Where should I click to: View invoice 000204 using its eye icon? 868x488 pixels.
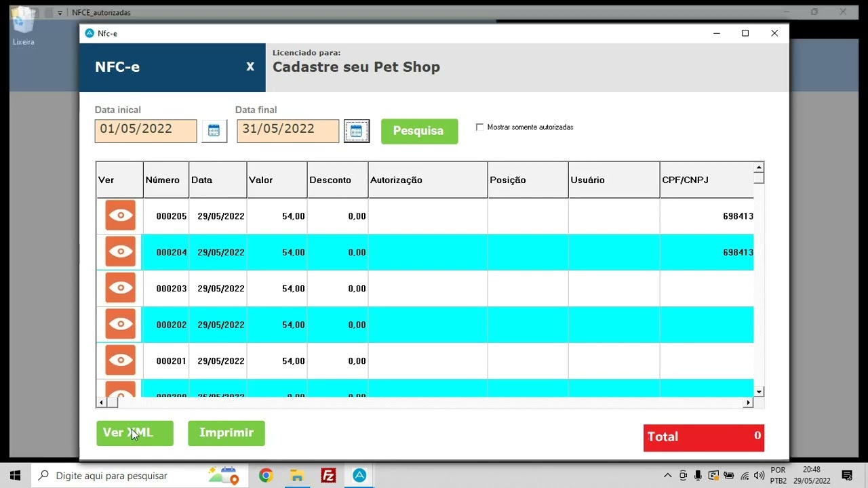point(120,251)
